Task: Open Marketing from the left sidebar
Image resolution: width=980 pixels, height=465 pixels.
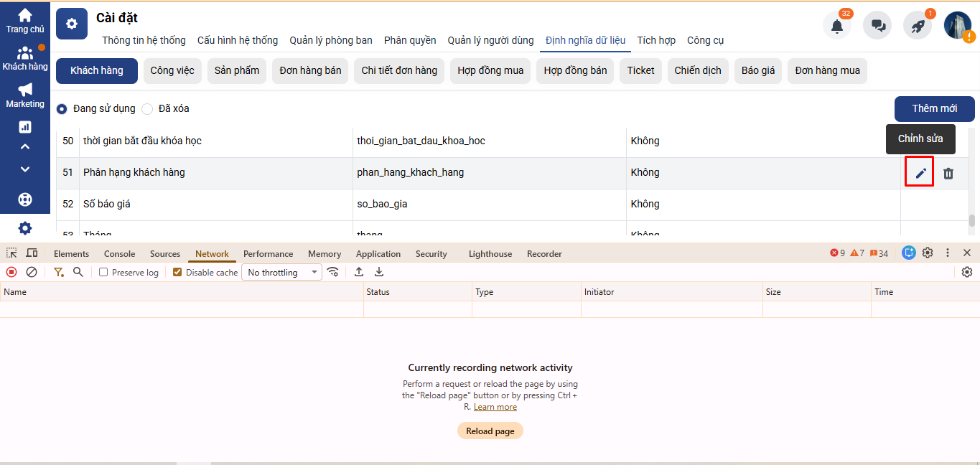Action: coord(25,95)
